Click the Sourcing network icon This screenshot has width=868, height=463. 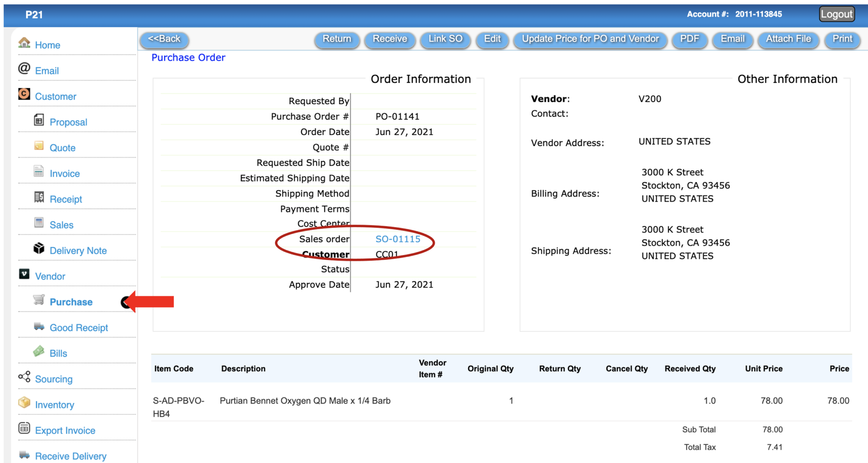(x=24, y=377)
